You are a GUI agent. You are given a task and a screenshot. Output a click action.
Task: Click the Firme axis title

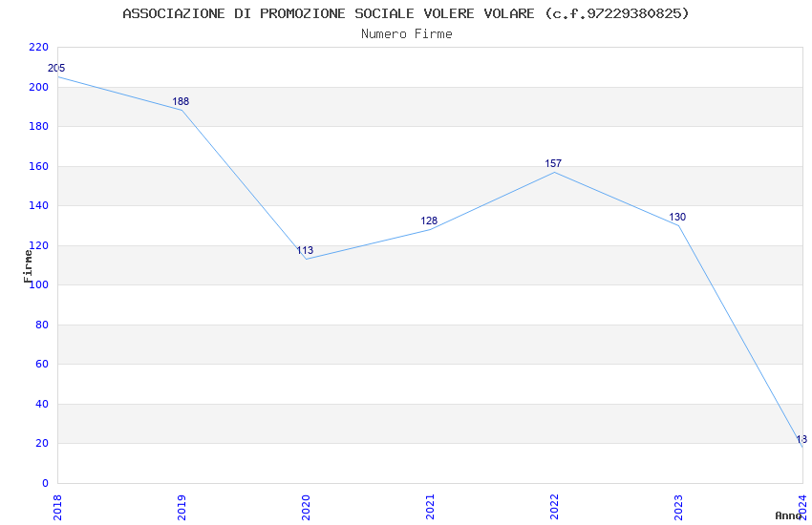[28, 266]
